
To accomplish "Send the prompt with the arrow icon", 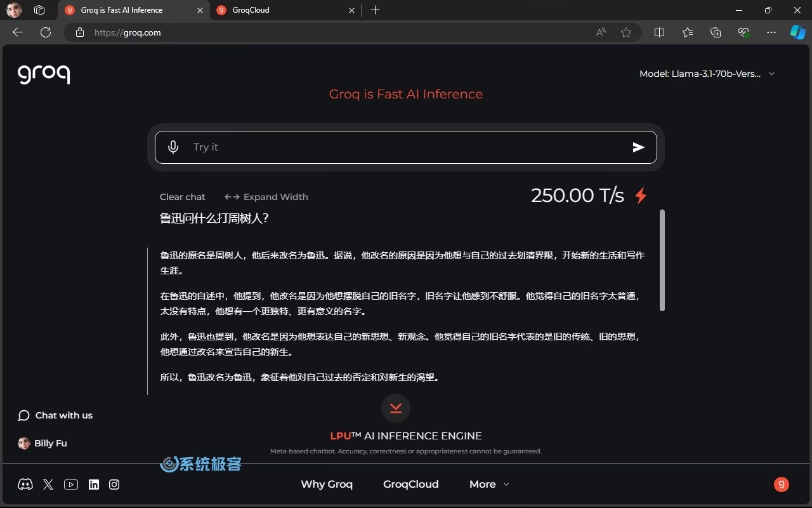I will click(638, 147).
